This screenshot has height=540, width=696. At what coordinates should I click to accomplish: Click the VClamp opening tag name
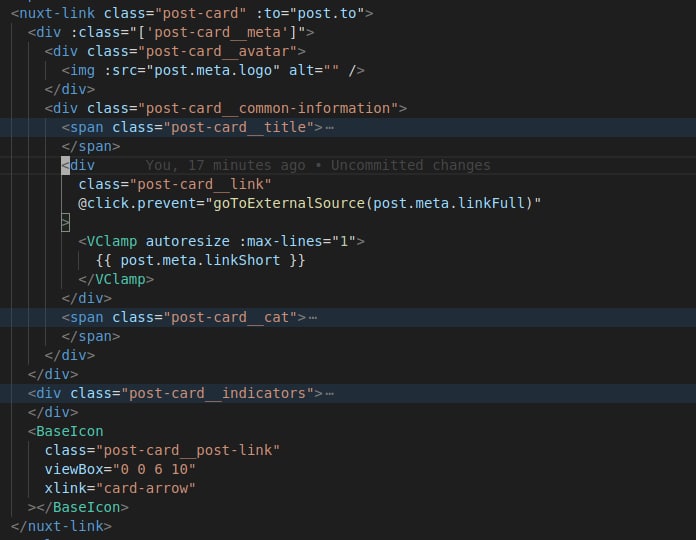pos(112,241)
